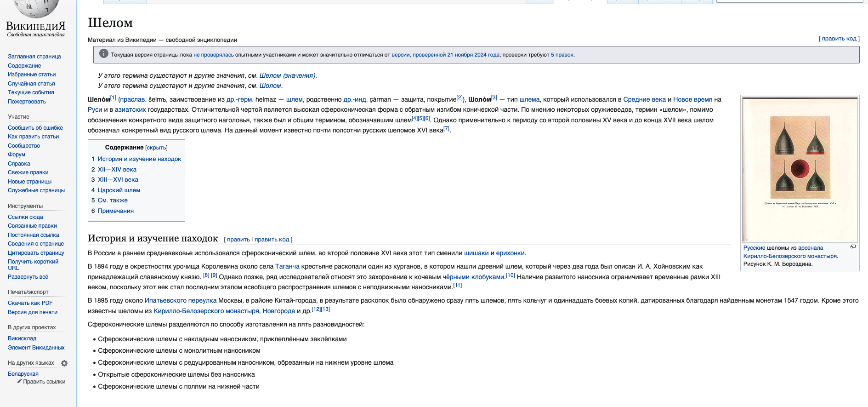Screen dimensions: 868x407
Task: Click править код at top right of the article
Action: (839, 39)
